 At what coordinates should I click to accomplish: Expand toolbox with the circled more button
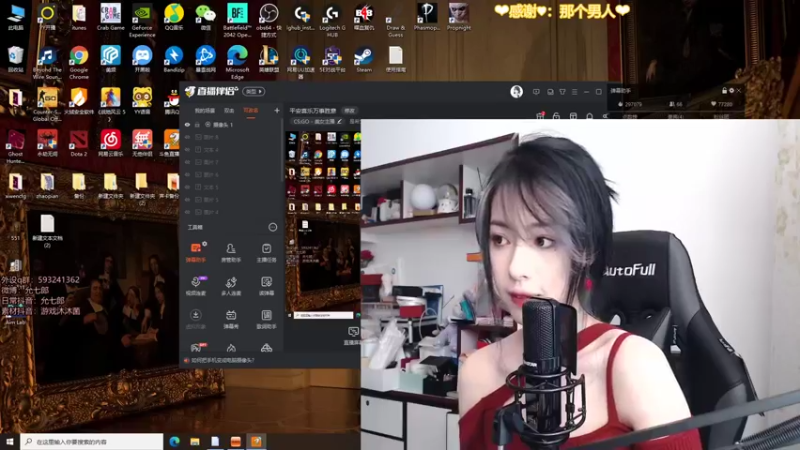(273, 227)
